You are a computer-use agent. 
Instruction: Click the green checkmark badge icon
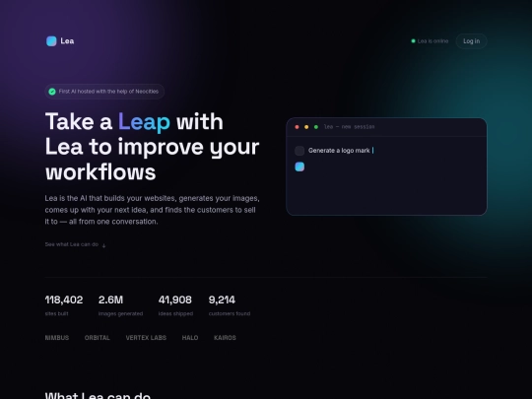coord(52,92)
